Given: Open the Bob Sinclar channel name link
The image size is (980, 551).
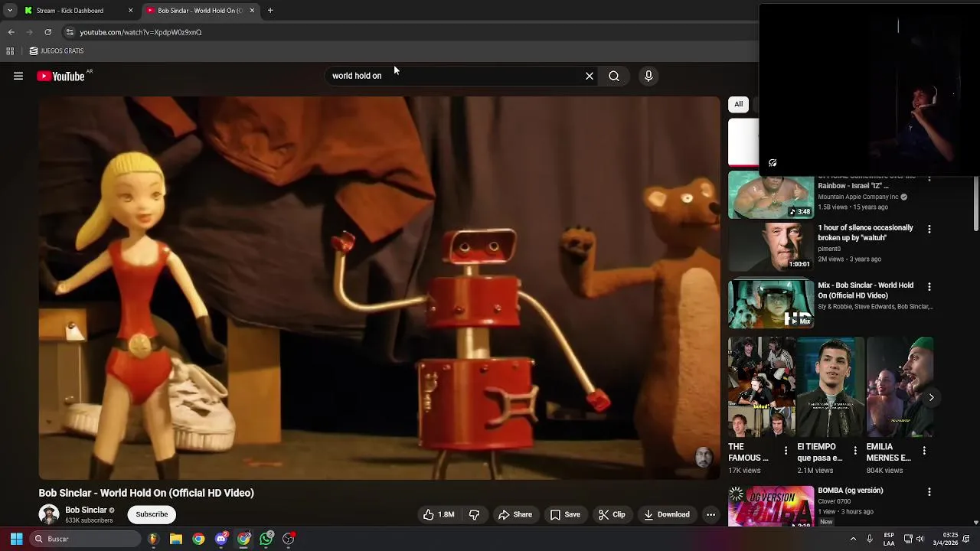Looking at the screenshot, I should (86, 510).
